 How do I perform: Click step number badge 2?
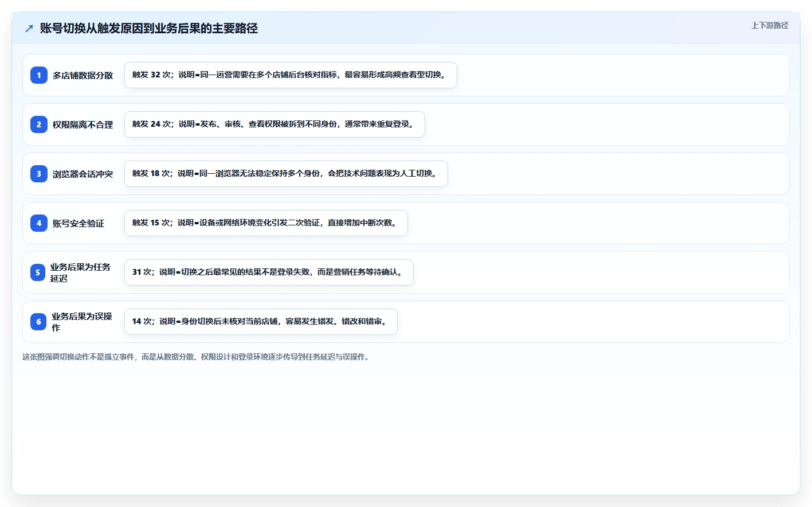coord(39,124)
